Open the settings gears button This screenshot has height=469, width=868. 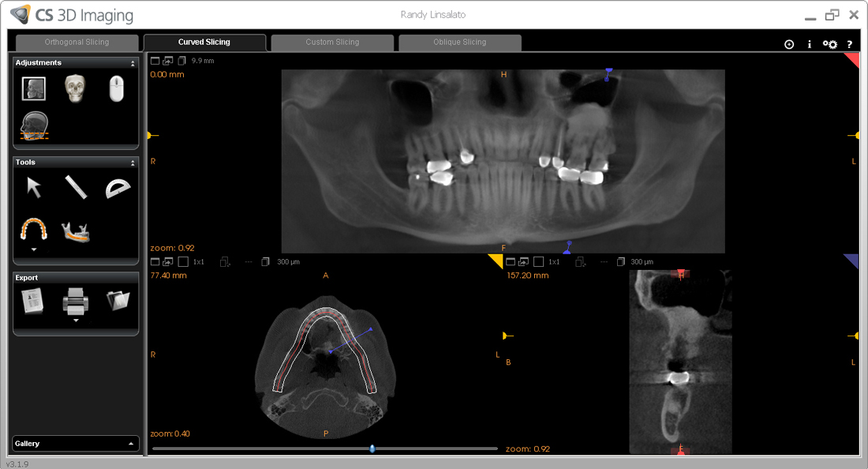(x=829, y=44)
